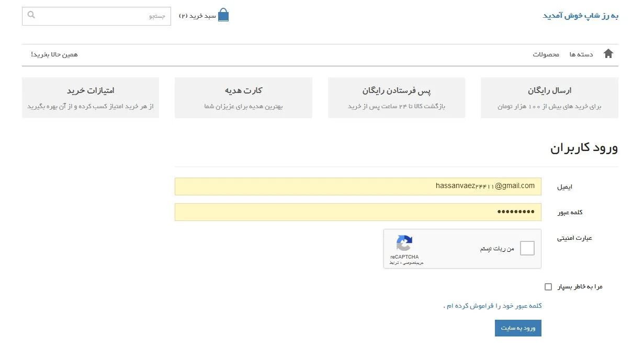Check the reCAPTCHA 'من ربات نیستم' checkbox
The image size is (644, 349).
tap(527, 248)
